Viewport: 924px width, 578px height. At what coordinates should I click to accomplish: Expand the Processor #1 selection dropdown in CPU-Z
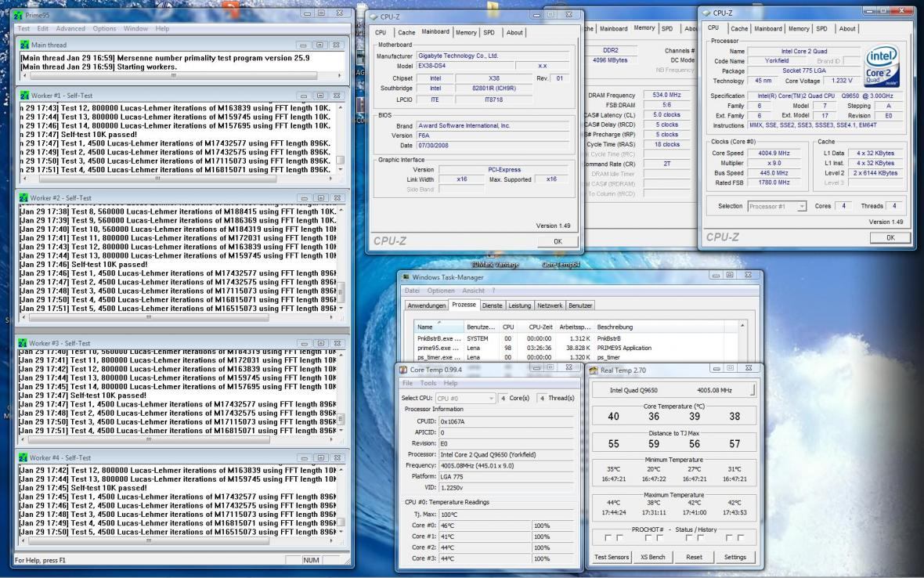(802, 206)
